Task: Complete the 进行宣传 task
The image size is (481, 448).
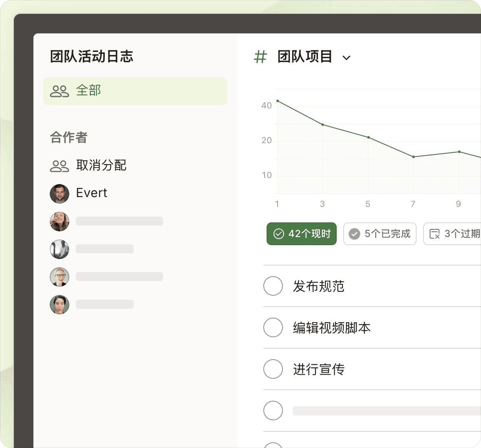Action: [273, 369]
